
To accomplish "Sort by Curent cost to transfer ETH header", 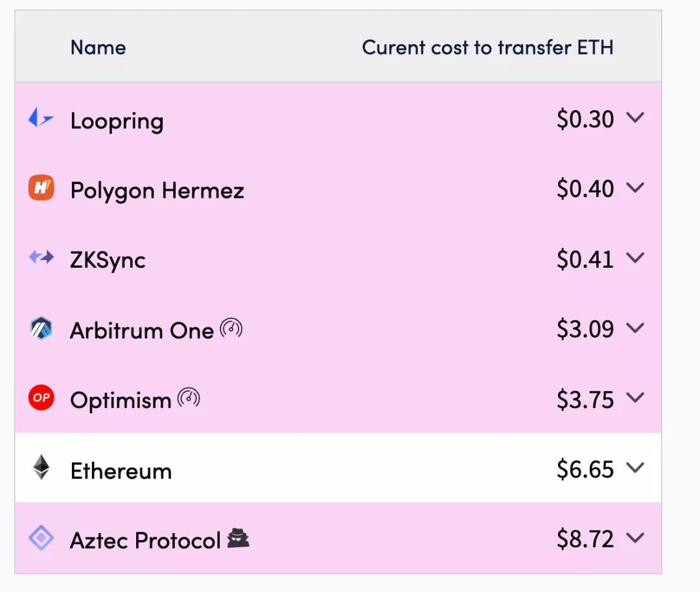I will 487,47.
